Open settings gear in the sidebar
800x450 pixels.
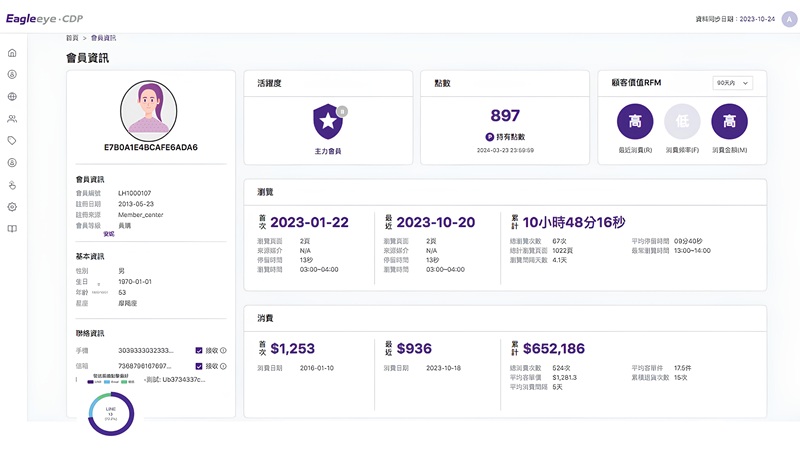pyautogui.click(x=12, y=207)
